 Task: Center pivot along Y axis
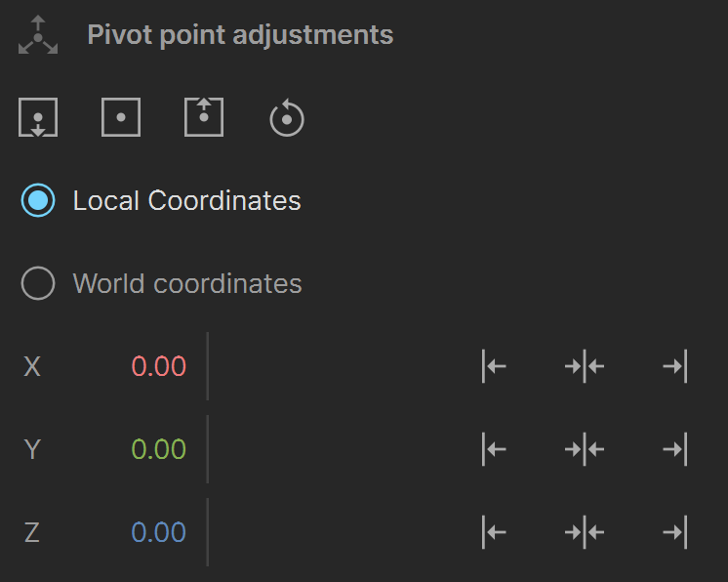[585, 449]
